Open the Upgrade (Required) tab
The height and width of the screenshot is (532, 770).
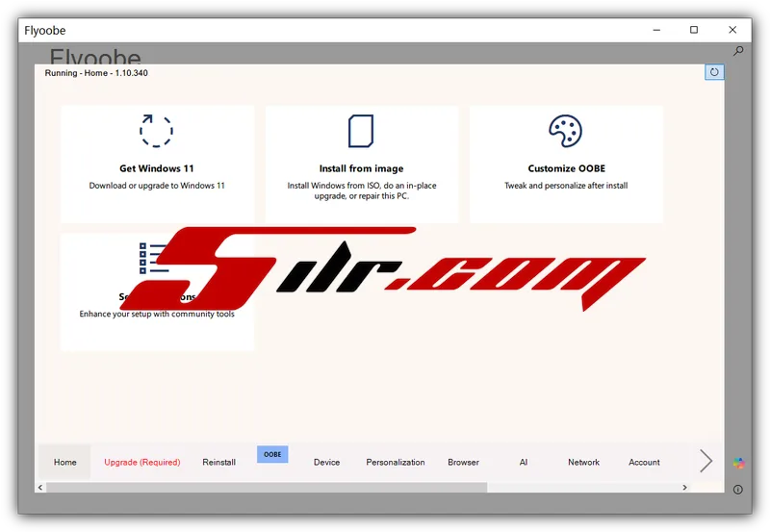[142, 463]
